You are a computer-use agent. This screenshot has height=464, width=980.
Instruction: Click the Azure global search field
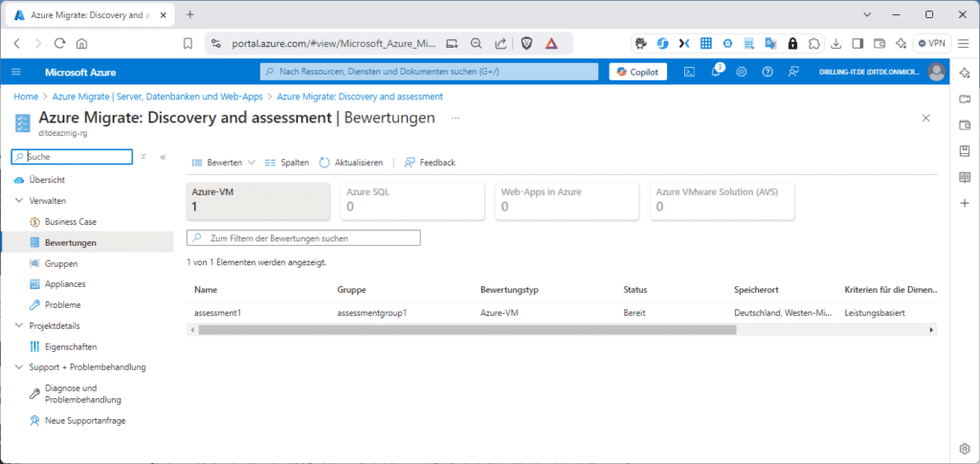point(429,72)
